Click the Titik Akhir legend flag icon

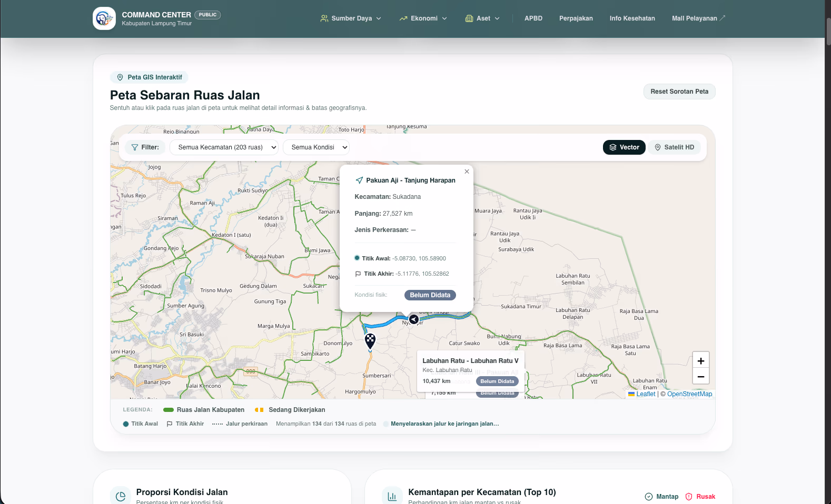coord(170,424)
